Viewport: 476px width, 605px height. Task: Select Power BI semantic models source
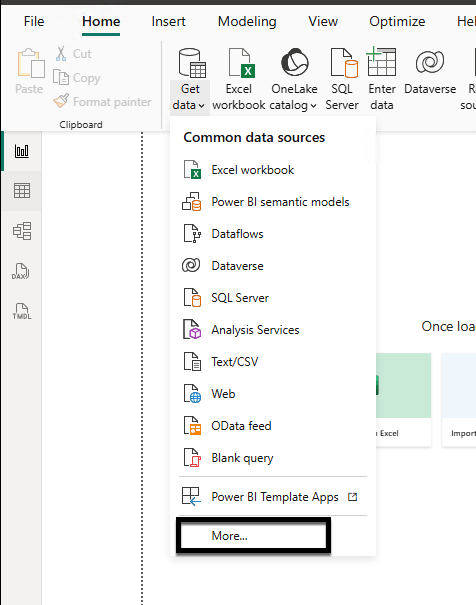coord(273,202)
